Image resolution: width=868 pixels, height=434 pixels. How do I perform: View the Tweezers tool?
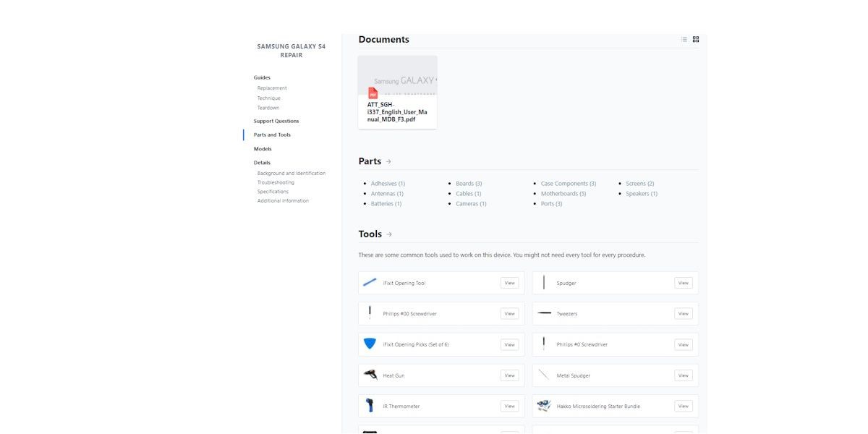(684, 314)
